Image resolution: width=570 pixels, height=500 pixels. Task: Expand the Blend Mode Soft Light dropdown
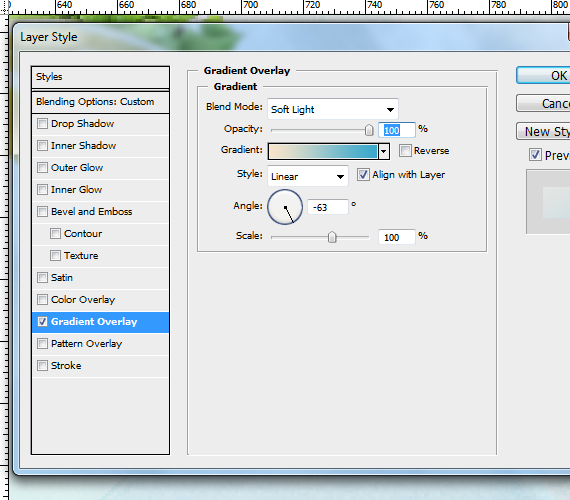click(333, 109)
